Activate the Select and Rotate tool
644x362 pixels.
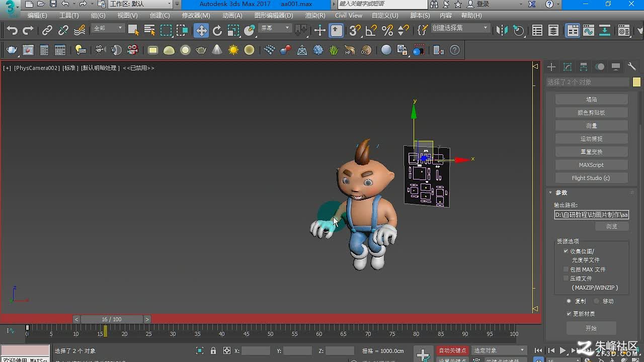tap(217, 31)
